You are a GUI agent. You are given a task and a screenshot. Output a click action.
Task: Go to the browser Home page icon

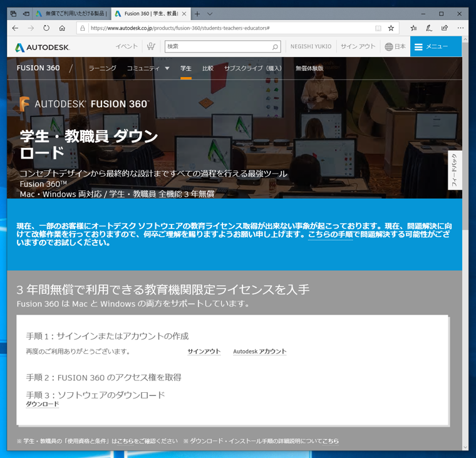[x=62, y=28]
